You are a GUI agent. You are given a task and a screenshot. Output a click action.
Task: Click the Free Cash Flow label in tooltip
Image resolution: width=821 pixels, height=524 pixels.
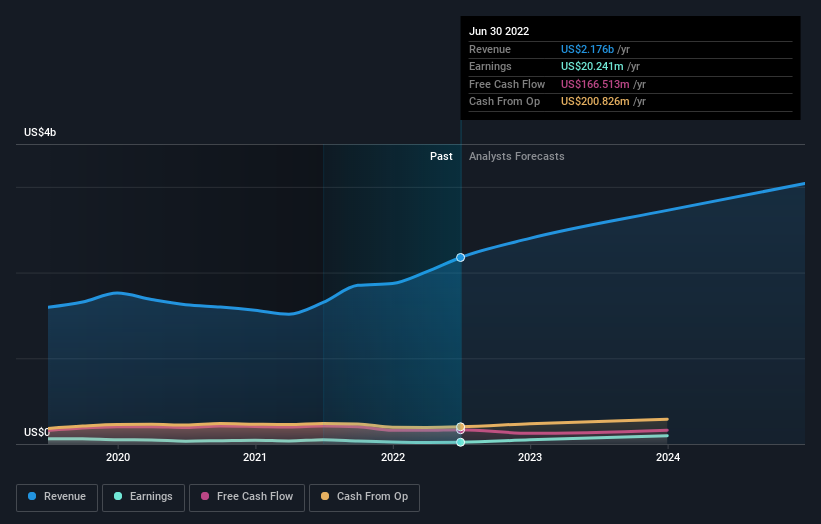click(507, 84)
